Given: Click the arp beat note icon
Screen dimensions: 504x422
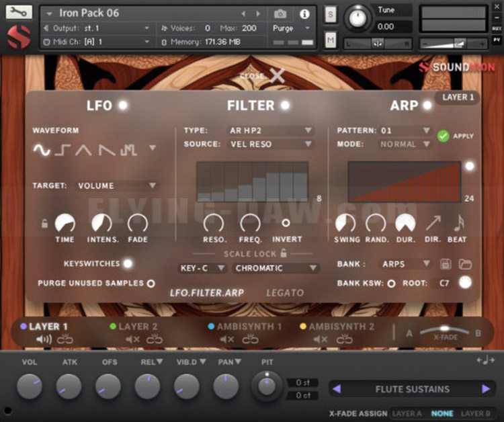Looking at the screenshot, I should coord(459,223).
